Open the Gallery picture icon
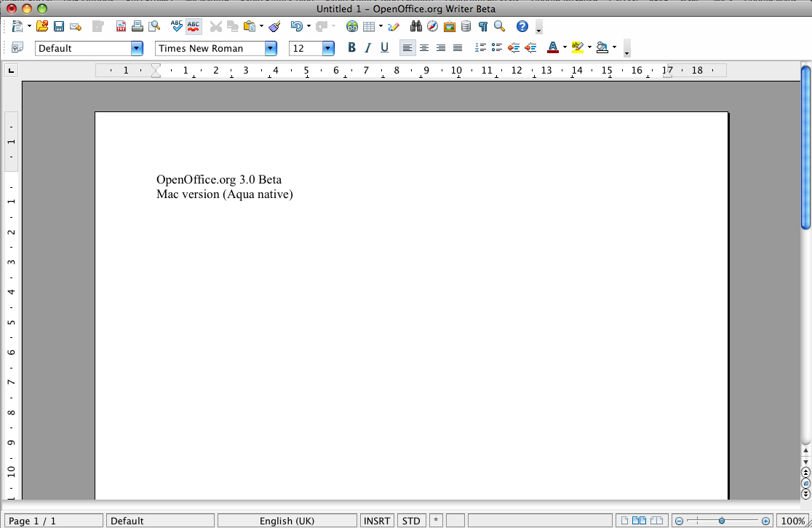Screen dimensions: 812x528 450,26
